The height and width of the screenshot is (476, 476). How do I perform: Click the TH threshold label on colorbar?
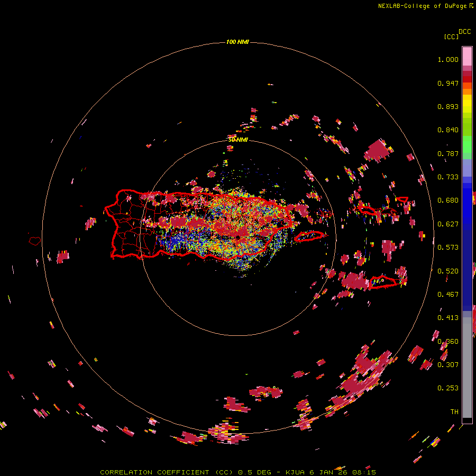pyautogui.click(x=454, y=411)
